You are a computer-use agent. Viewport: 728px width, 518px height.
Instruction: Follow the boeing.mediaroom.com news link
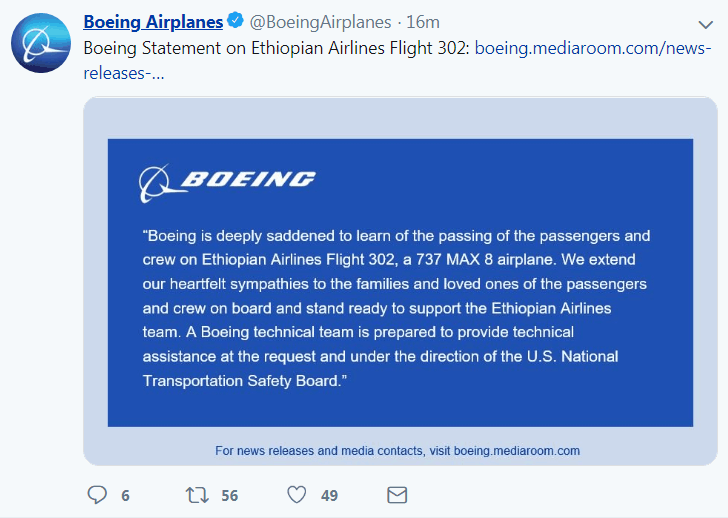click(595, 47)
